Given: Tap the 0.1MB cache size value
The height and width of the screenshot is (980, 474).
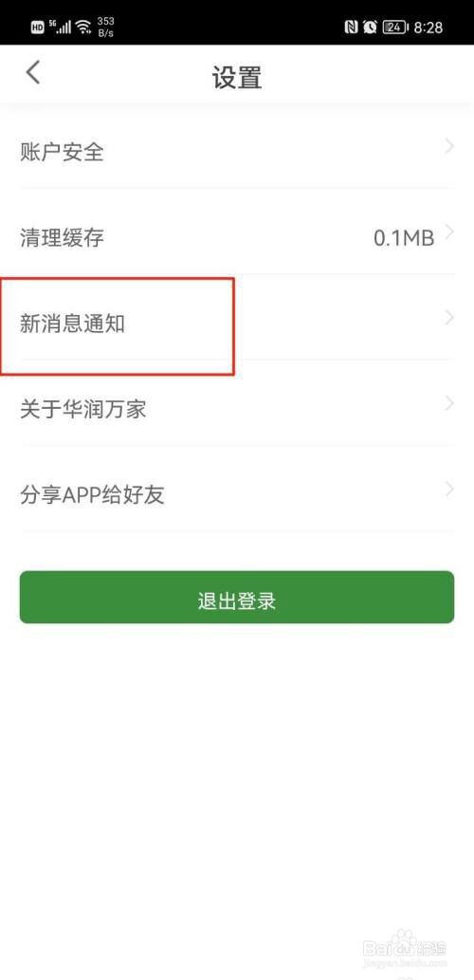Looking at the screenshot, I should [x=404, y=238].
